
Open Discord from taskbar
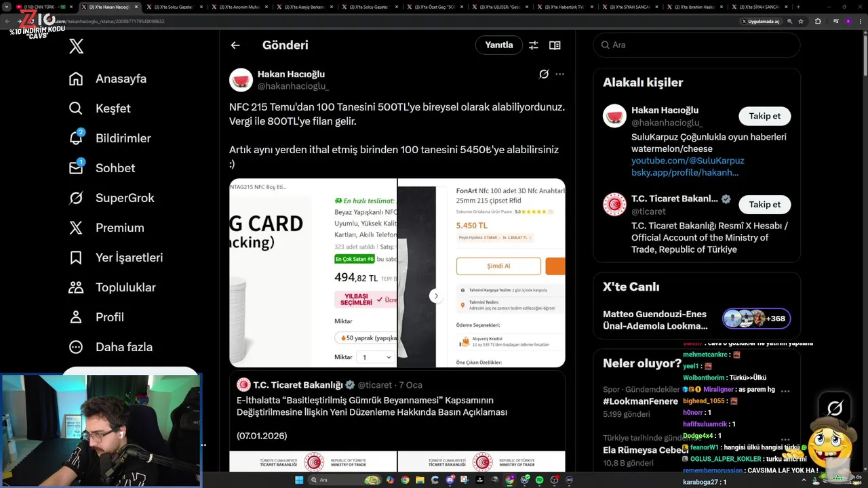[x=450, y=480]
